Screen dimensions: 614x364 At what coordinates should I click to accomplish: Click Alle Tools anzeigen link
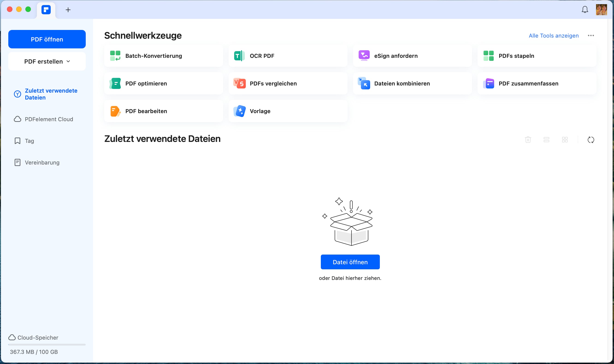(553, 35)
